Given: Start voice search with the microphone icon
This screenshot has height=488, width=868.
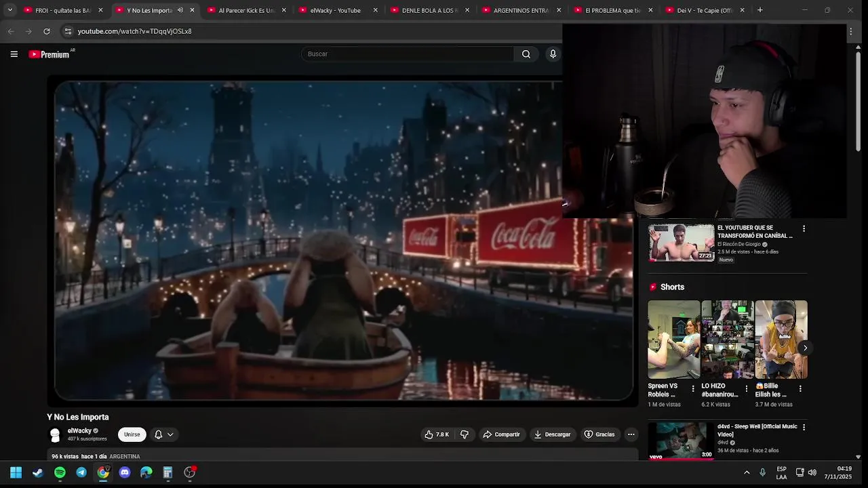Looking at the screenshot, I should pyautogui.click(x=553, y=54).
